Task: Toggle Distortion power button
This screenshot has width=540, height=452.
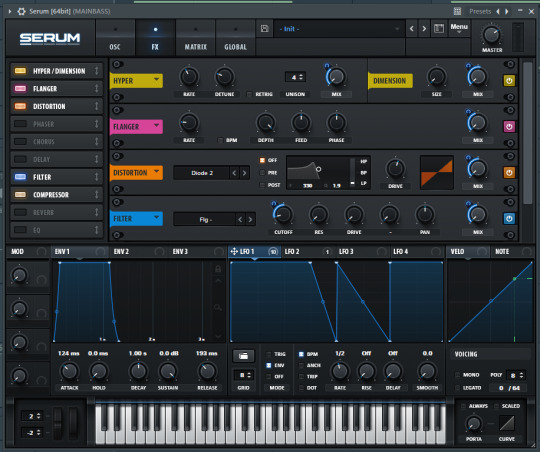Action: pyautogui.click(x=509, y=173)
